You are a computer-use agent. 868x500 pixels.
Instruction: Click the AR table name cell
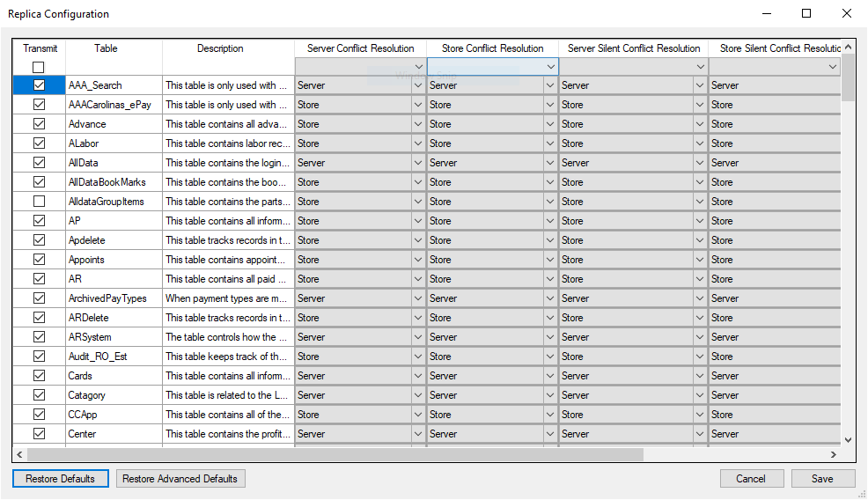(114, 279)
